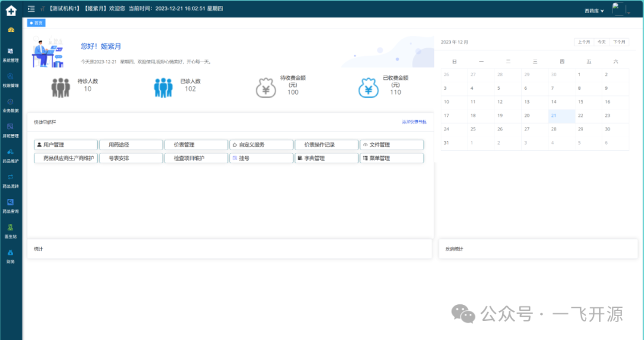
Task: Open 药品维护 sidebar icon
Action: (11, 155)
